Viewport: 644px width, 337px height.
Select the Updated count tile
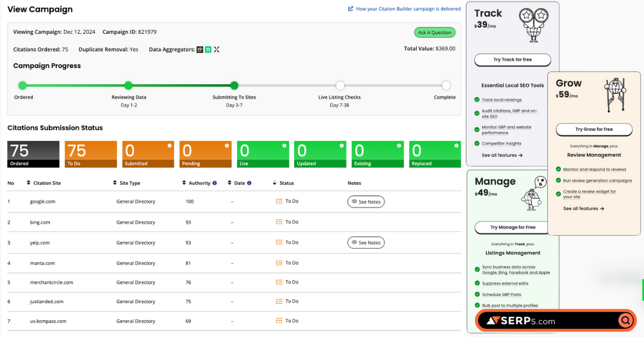pyautogui.click(x=320, y=155)
